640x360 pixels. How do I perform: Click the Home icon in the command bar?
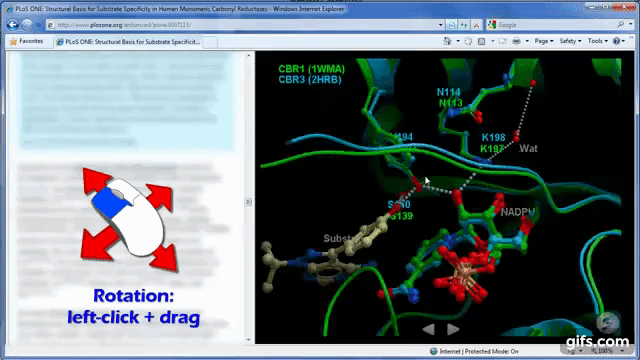pyautogui.click(x=448, y=41)
